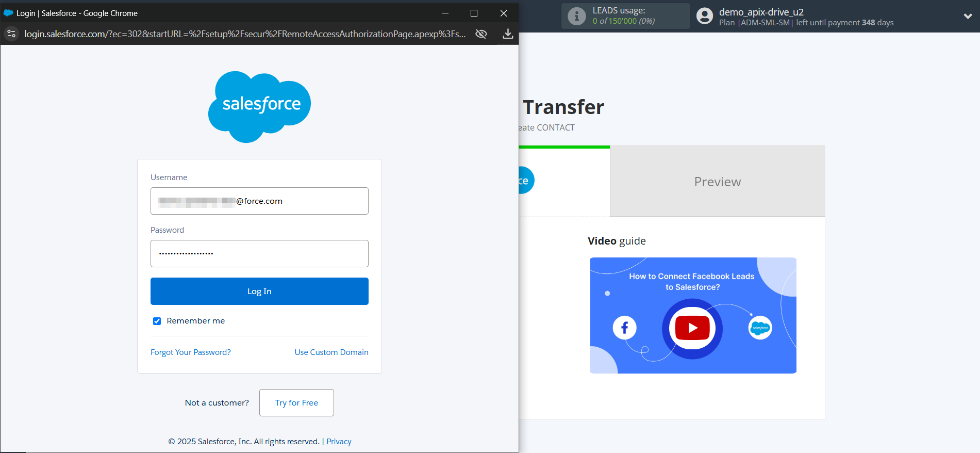Open the Forgot Your Password link
Image resolution: width=980 pixels, height=453 pixels.
191,352
